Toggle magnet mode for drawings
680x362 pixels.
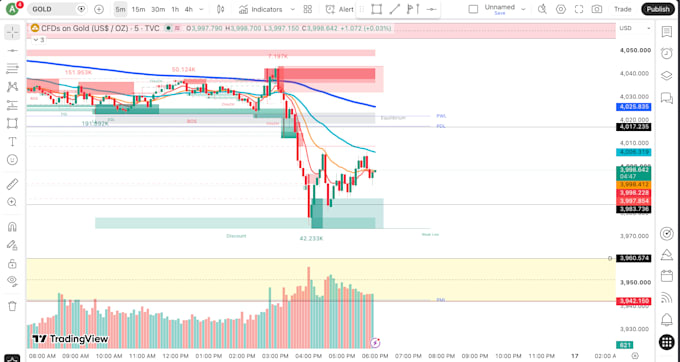click(x=12, y=227)
